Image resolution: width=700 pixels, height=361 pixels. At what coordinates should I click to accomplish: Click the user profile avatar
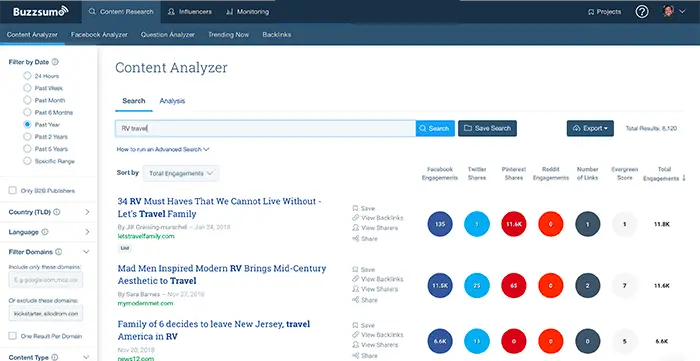click(x=668, y=12)
